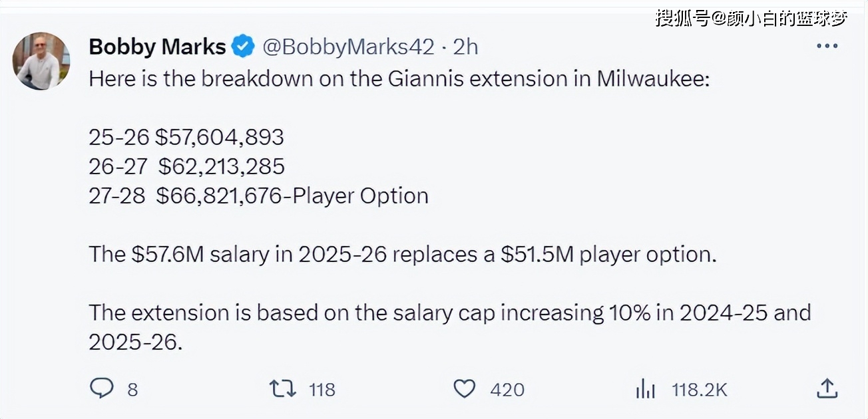Click the reply count 8
Viewport: 868px width, 419px height.
tap(132, 389)
